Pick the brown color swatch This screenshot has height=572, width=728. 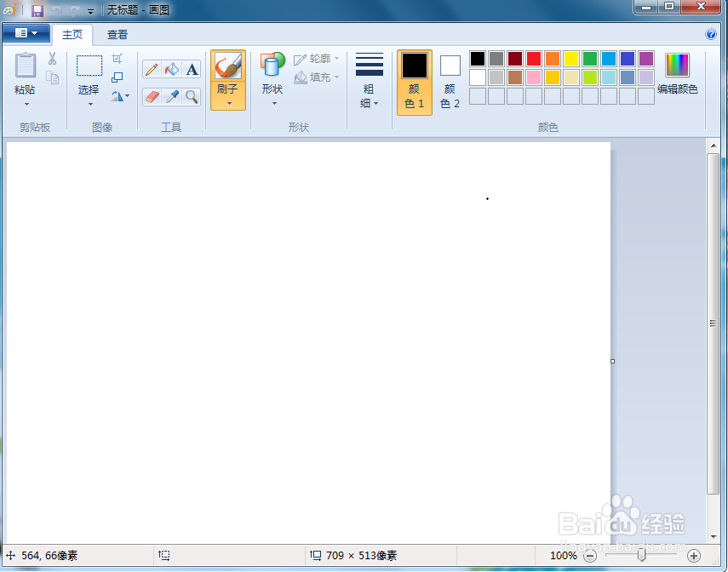(515, 77)
